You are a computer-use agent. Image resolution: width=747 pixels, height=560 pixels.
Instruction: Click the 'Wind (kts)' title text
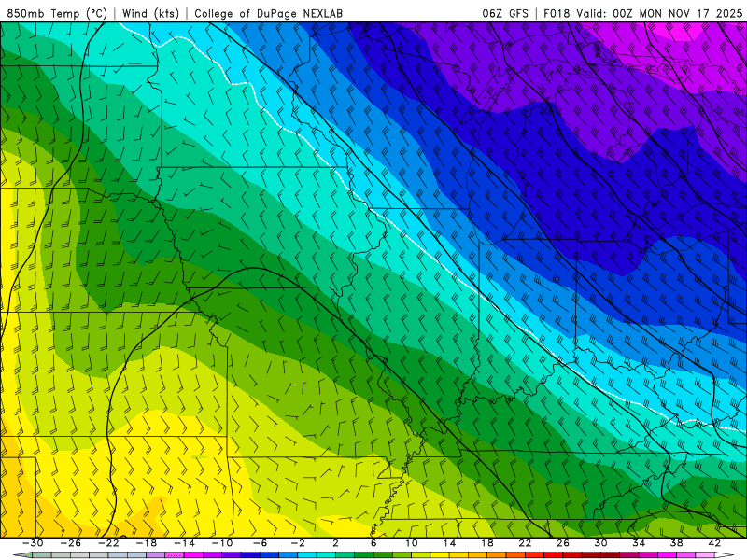150,13
